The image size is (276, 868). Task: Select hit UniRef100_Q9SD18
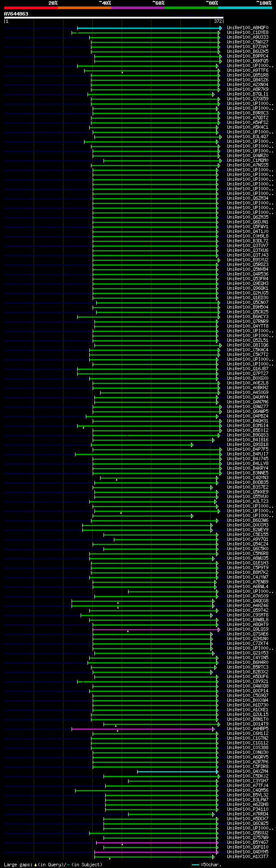click(248, 445)
